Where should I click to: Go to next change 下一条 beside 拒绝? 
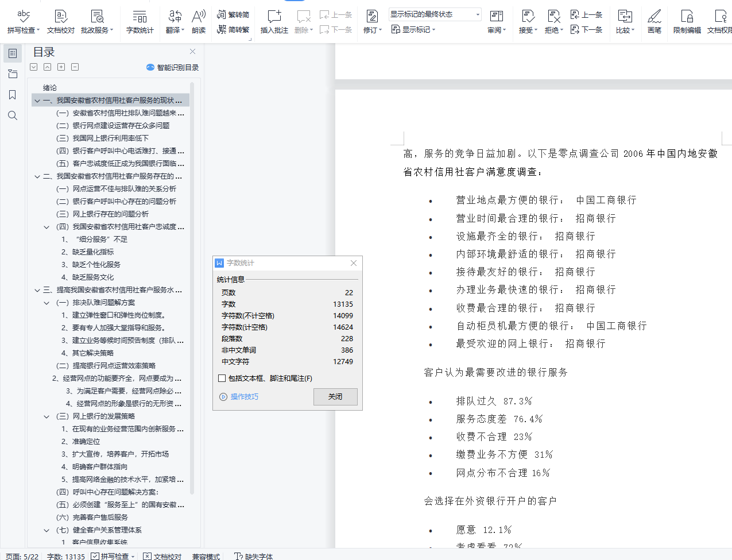586,29
